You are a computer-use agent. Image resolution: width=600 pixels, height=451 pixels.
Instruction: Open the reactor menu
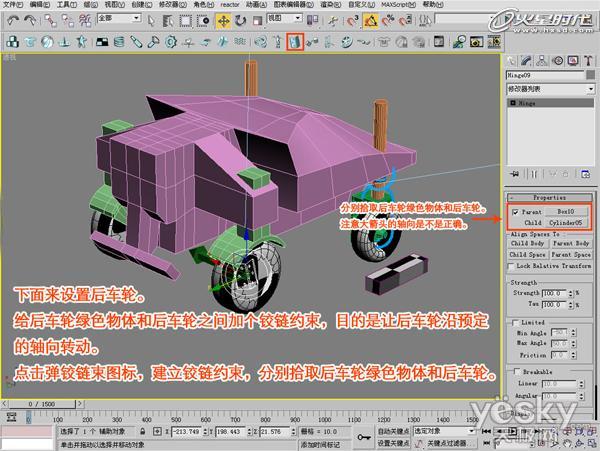pos(230,5)
